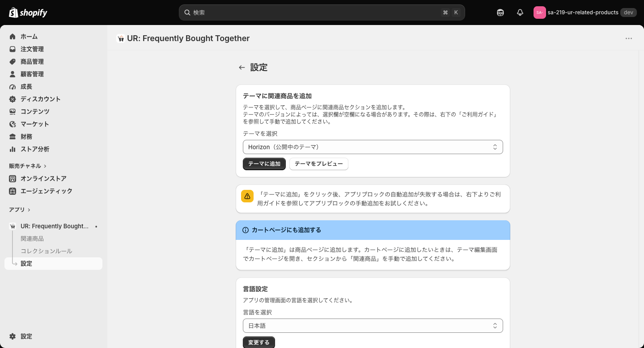Select the 設定 sub-item under the app
644x348 pixels.
(54, 264)
